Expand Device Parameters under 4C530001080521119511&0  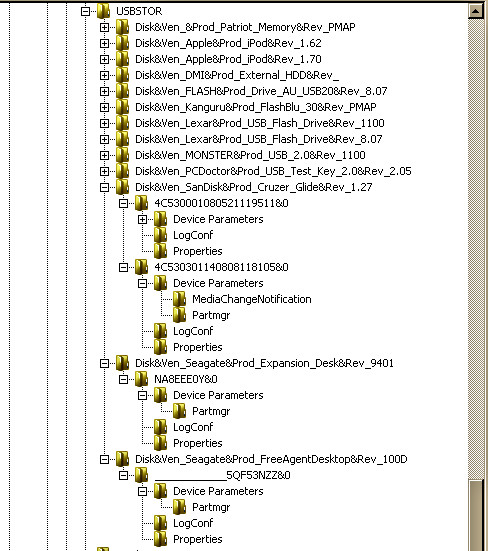[x=142, y=219]
